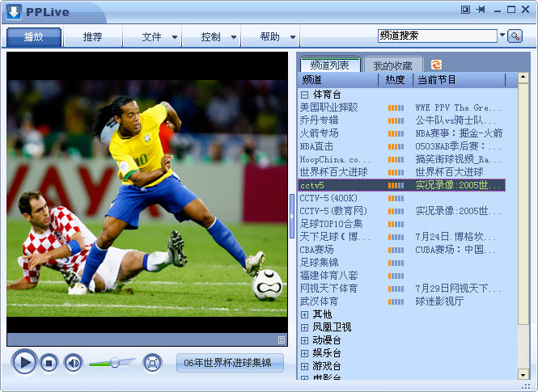Start playback with the Play button
Image resolution: width=538 pixels, height=392 pixels.
pyautogui.click(x=23, y=362)
